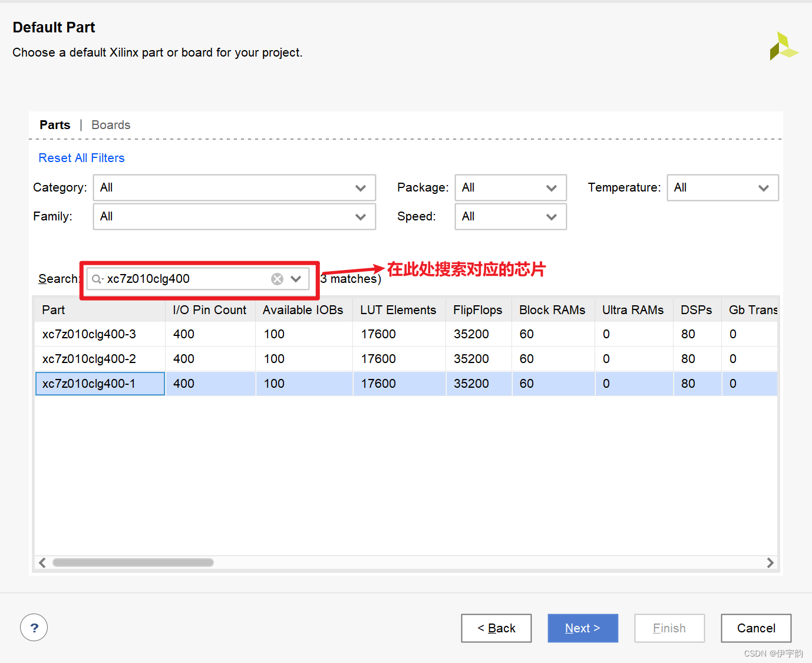Image resolution: width=812 pixels, height=663 pixels.
Task: Click the Back button
Action: point(496,628)
